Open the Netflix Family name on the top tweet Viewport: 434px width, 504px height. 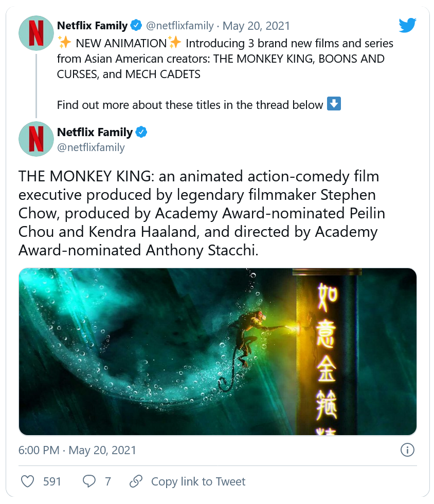tap(92, 25)
